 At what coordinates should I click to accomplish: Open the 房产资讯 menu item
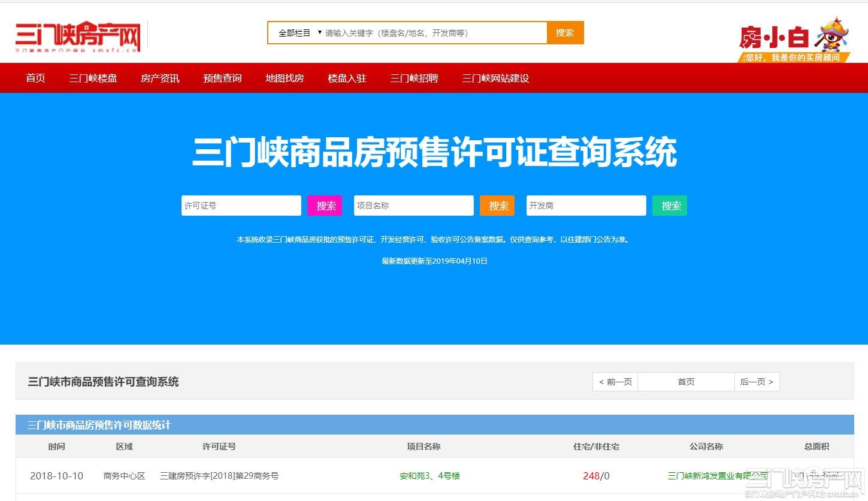(160, 78)
